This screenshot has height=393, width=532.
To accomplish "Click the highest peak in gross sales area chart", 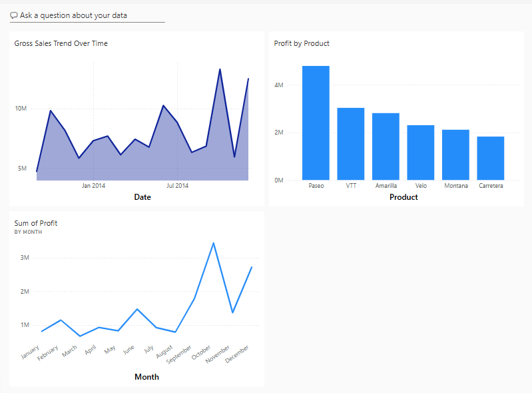I will [x=220, y=69].
